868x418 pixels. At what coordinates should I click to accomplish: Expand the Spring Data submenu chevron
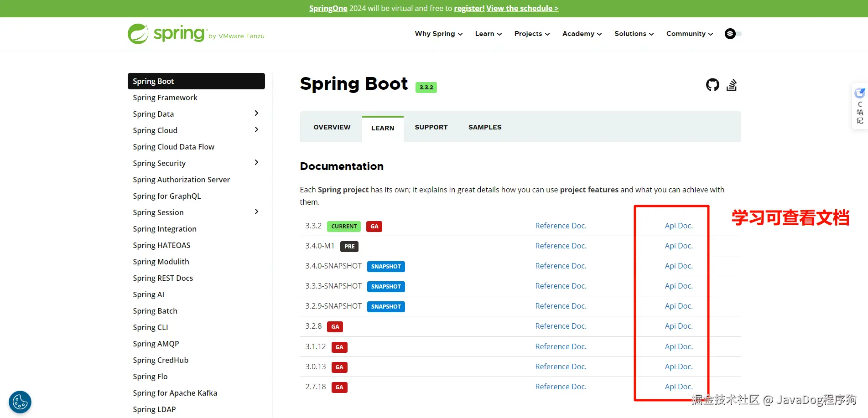(x=256, y=113)
